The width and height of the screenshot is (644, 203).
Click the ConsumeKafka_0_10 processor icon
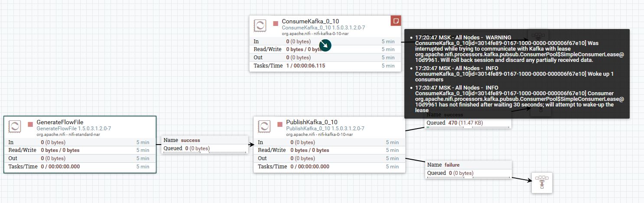260,26
